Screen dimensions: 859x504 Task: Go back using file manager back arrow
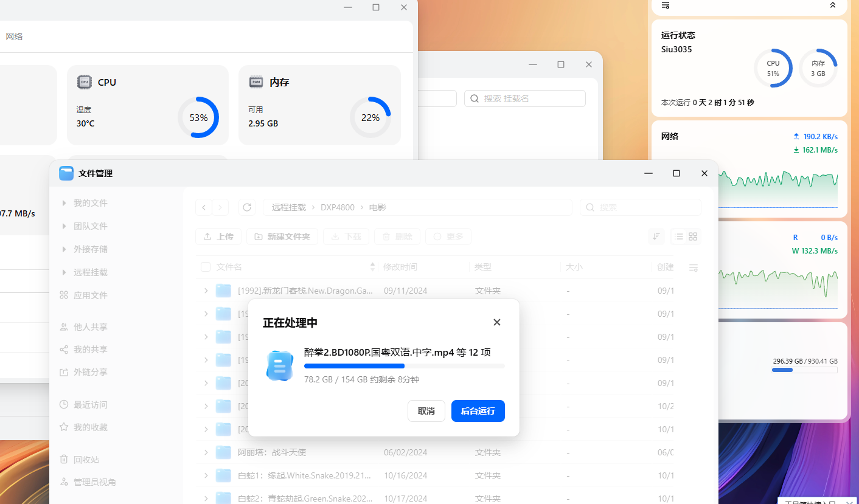coord(204,207)
